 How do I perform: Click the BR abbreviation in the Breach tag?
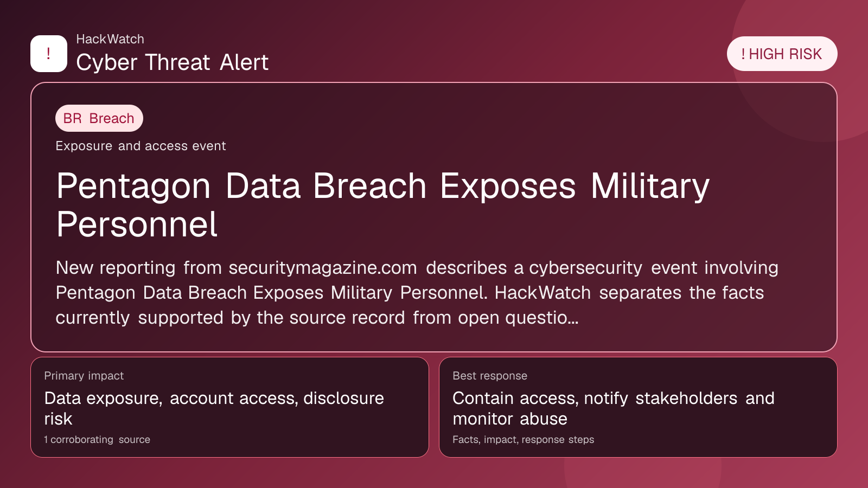tap(72, 118)
